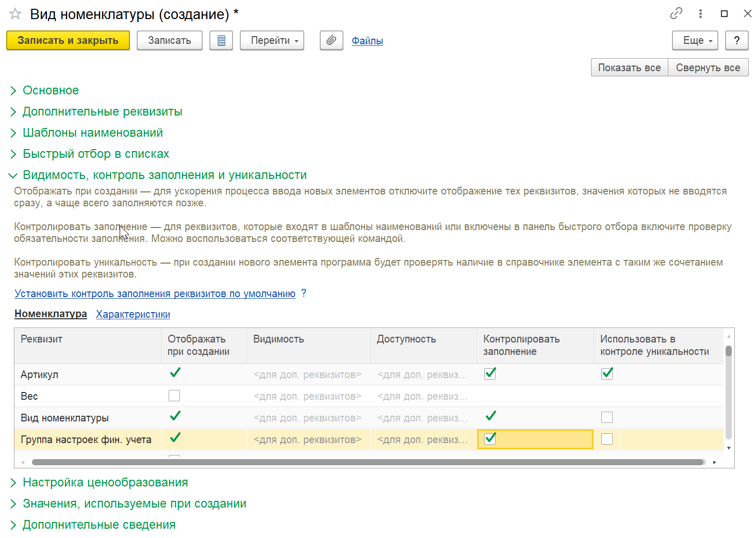The width and height of the screenshot is (756, 538).
Task: Close the form with the X icon
Action: tap(747, 13)
